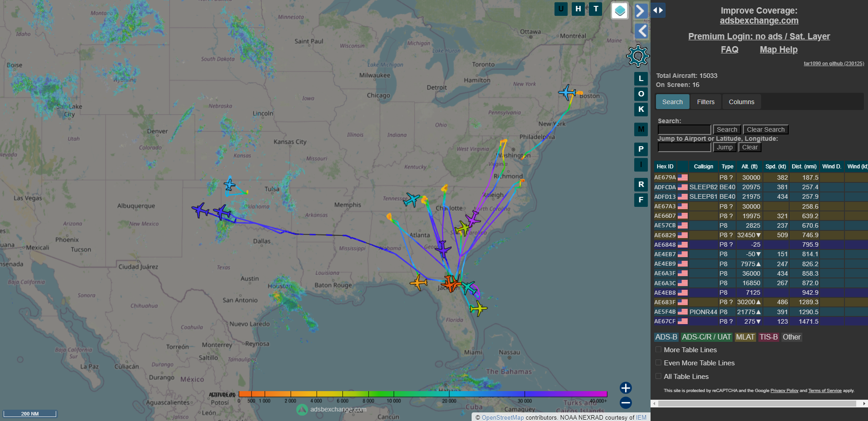
Task: Toggle the I map button
Action: (x=641, y=164)
